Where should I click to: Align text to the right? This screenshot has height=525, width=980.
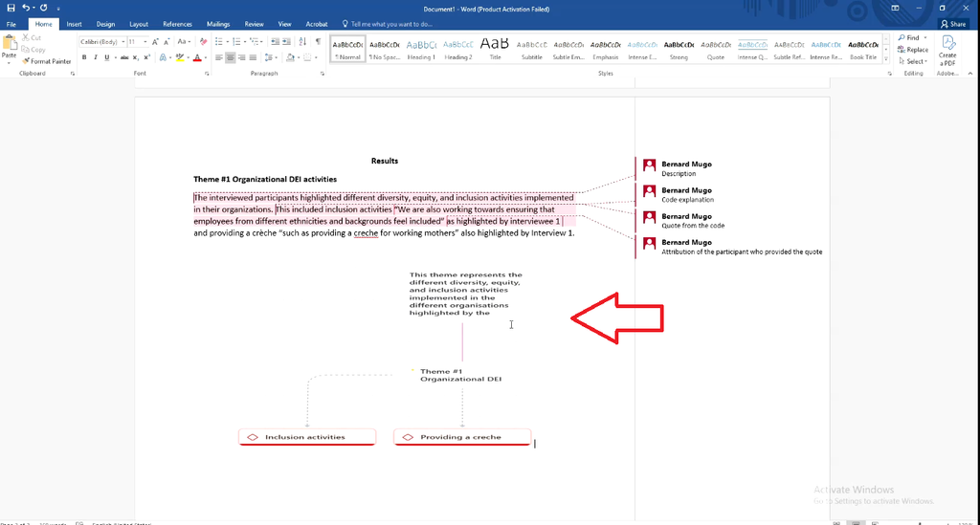click(x=241, y=57)
